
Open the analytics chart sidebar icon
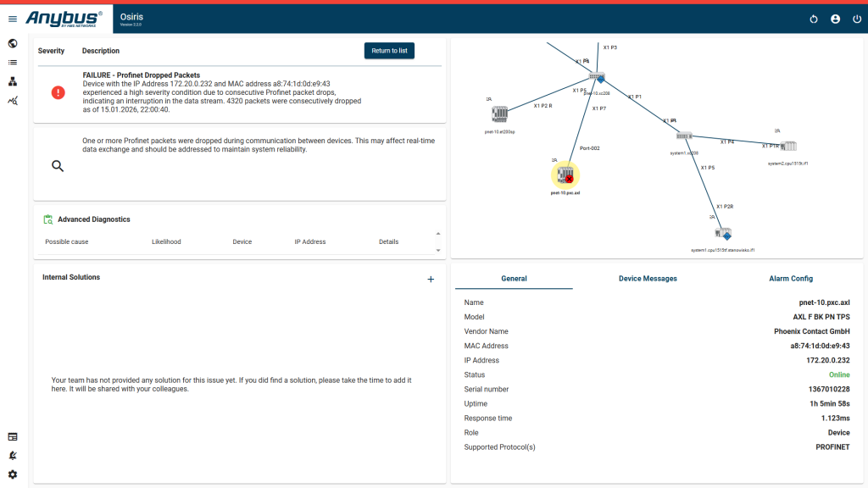(13, 101)
